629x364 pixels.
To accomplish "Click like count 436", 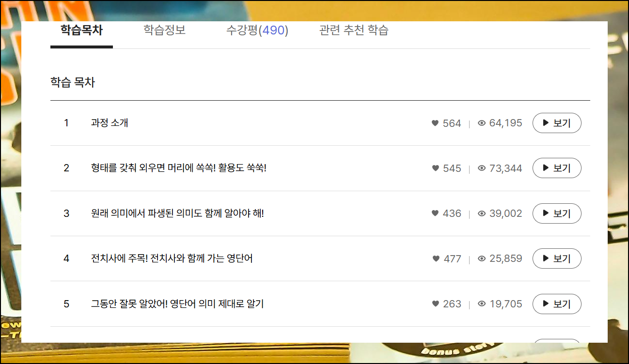I will coord(452,213).
